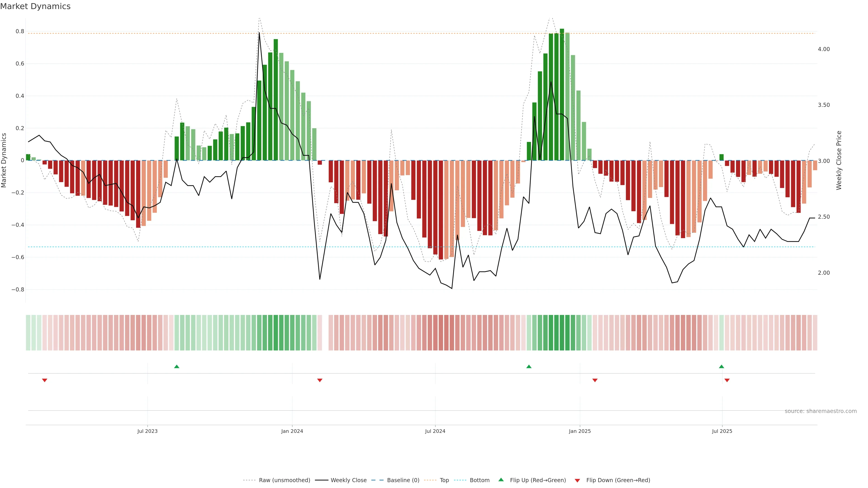Click the Jul 2024 x-axis label

click(435, 431)
